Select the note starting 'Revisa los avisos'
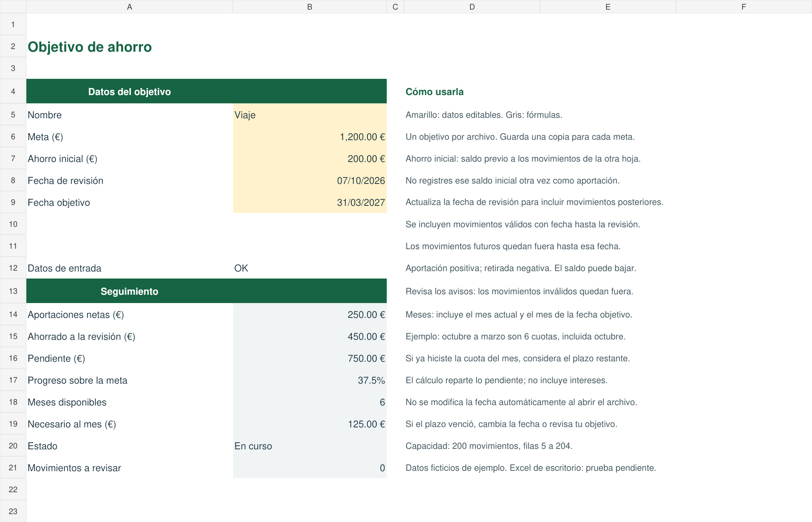The height and width of the screenshot is (522, 812). point(519,291)
